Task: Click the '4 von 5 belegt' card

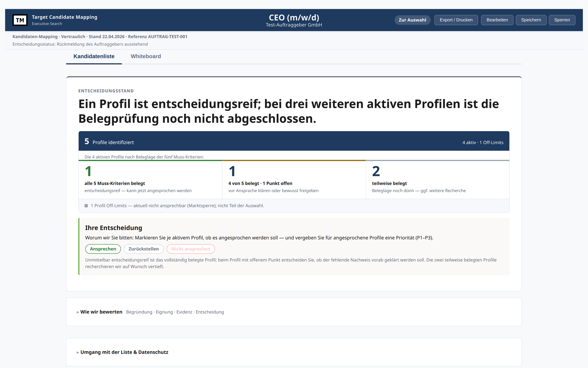Action: (294, 180)
